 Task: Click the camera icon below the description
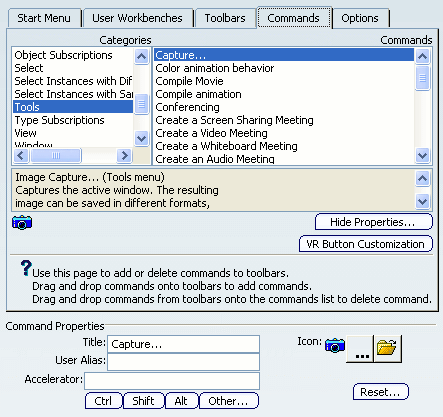click(22, 222)
